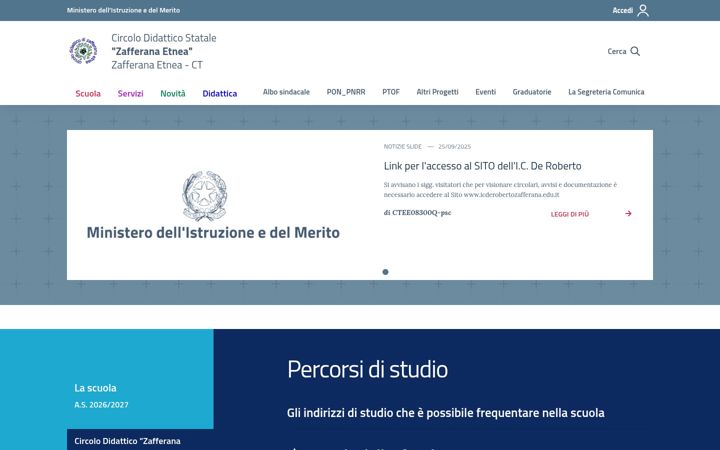720x450 pixels.
Task: Click Leggi di più link
Action: coord(570,214)
